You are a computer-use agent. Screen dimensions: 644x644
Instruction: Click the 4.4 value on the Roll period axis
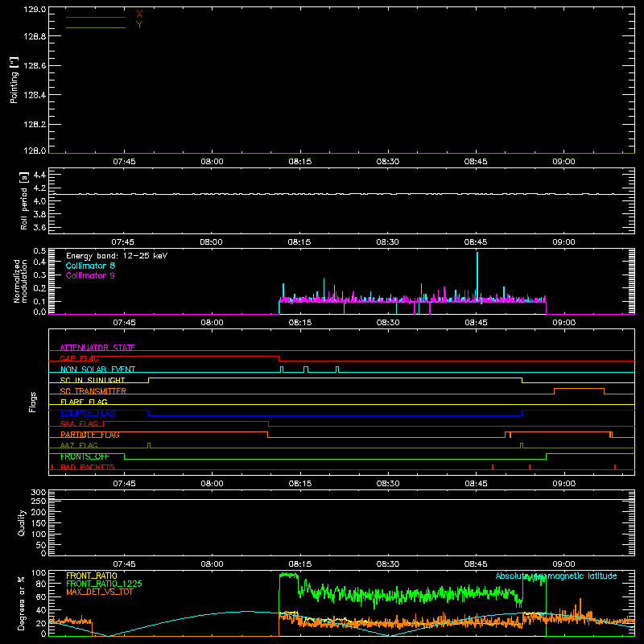click(x=39, y=175)
